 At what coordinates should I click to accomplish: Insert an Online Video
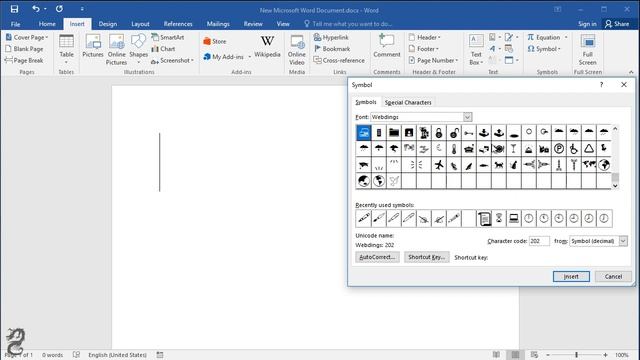(297, 49)
